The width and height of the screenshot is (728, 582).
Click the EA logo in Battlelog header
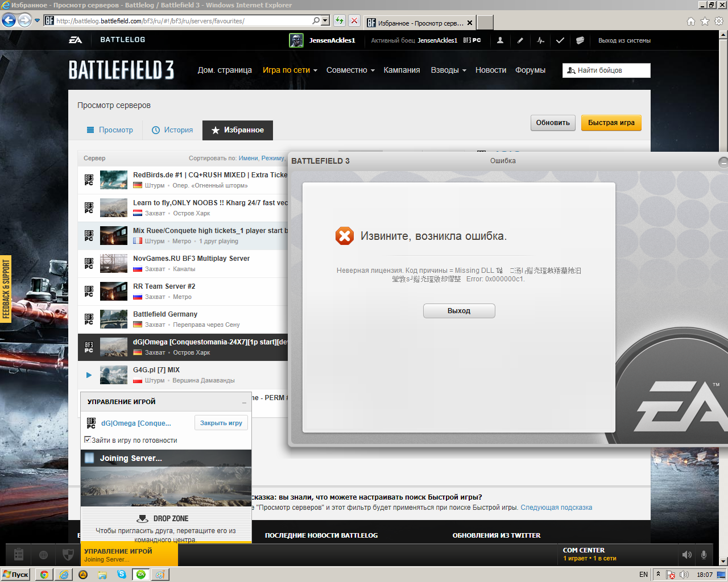click(76, 40)
